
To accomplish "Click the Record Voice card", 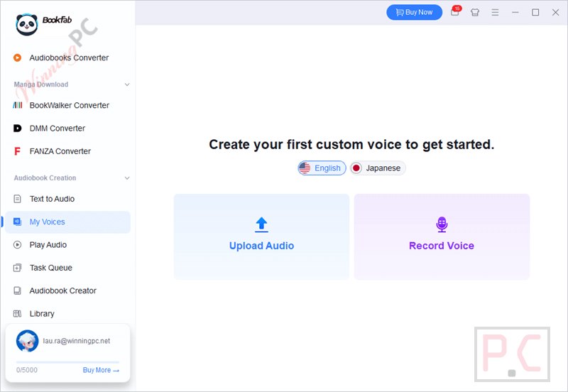I will tap(442, 236).
